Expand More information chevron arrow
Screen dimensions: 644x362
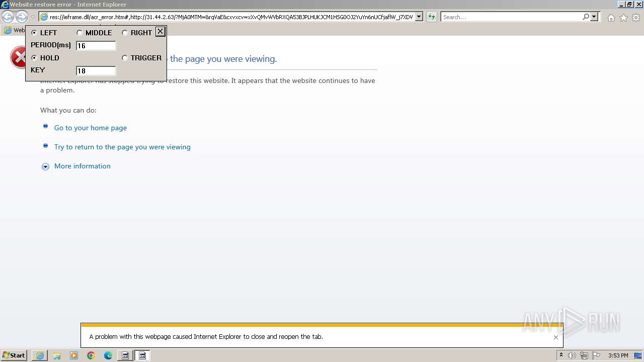tap(45, 166)
